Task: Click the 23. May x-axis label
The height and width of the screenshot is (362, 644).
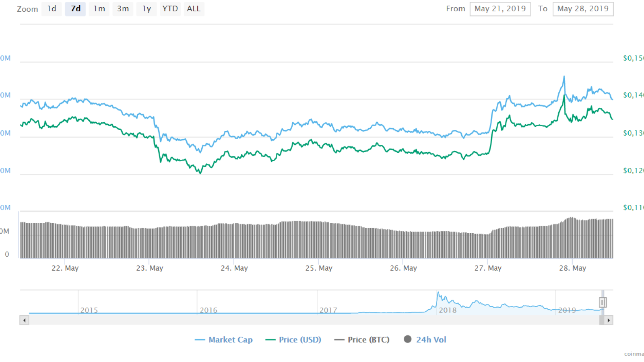Action: 150,268
